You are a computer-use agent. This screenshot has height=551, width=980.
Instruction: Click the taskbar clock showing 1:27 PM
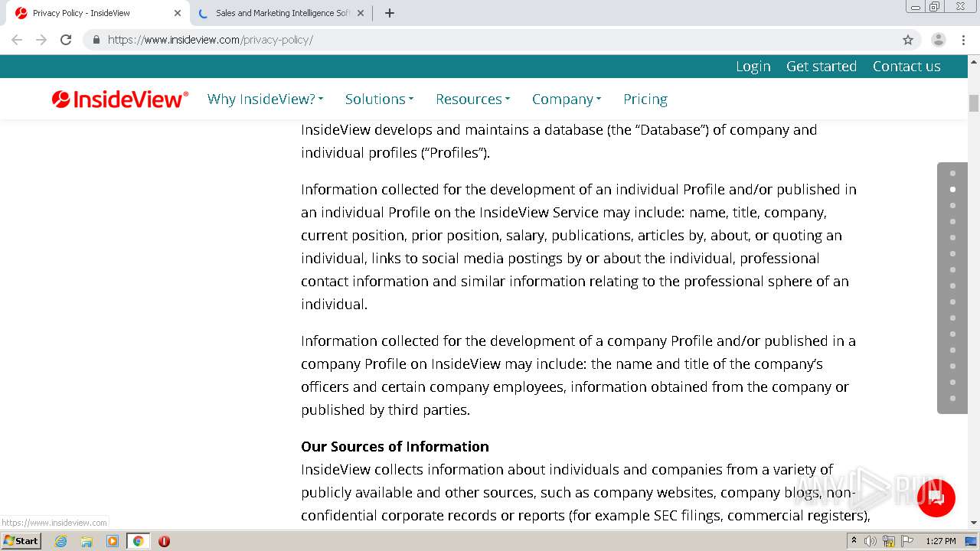940,541
